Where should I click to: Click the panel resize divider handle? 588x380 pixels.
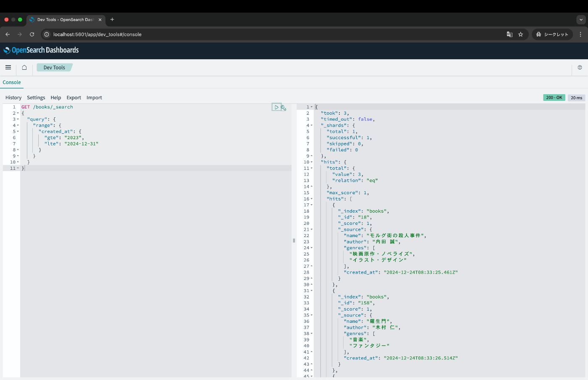coord(294,240)
